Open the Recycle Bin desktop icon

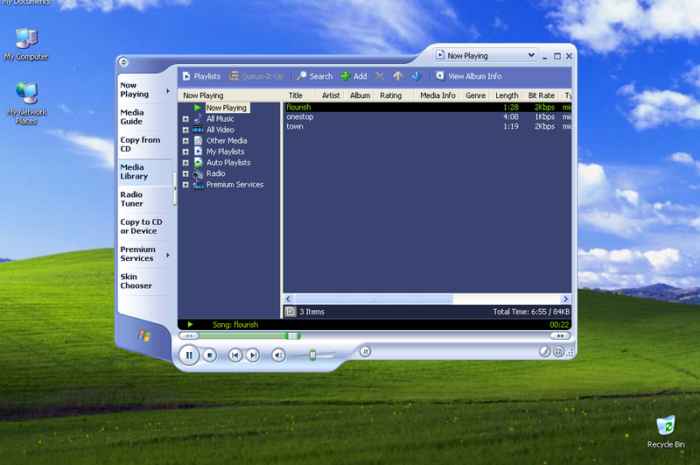pyautogui.click(x=666, y=432)
